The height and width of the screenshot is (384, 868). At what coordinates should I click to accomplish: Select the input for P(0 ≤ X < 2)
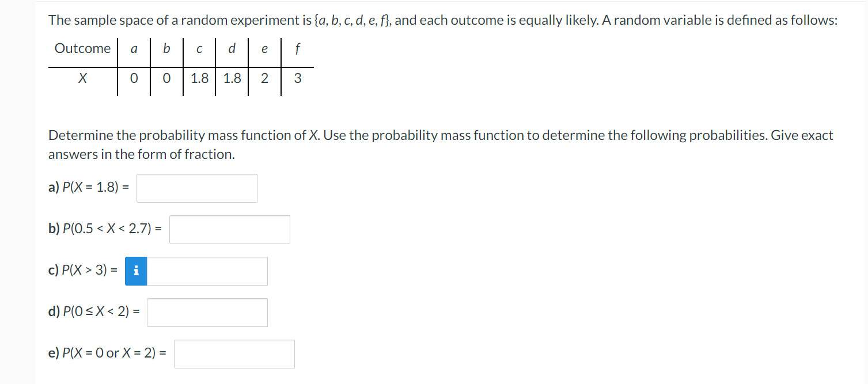[207, 312]
